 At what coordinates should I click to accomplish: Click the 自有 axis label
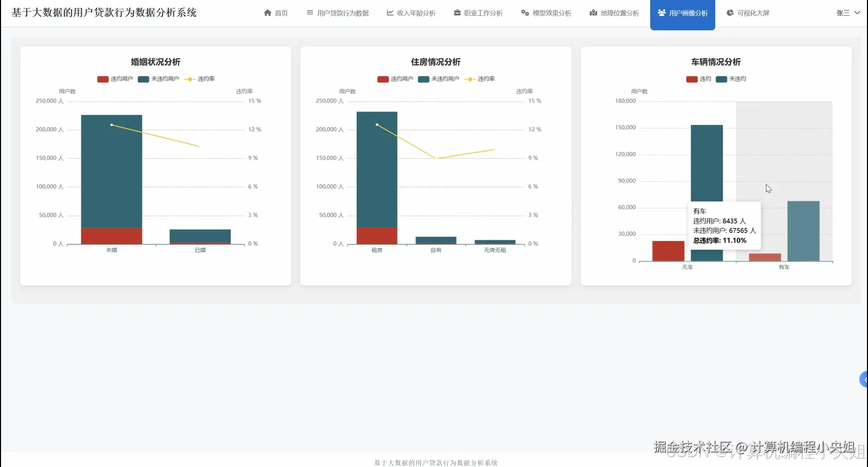(x=436, y=250)
